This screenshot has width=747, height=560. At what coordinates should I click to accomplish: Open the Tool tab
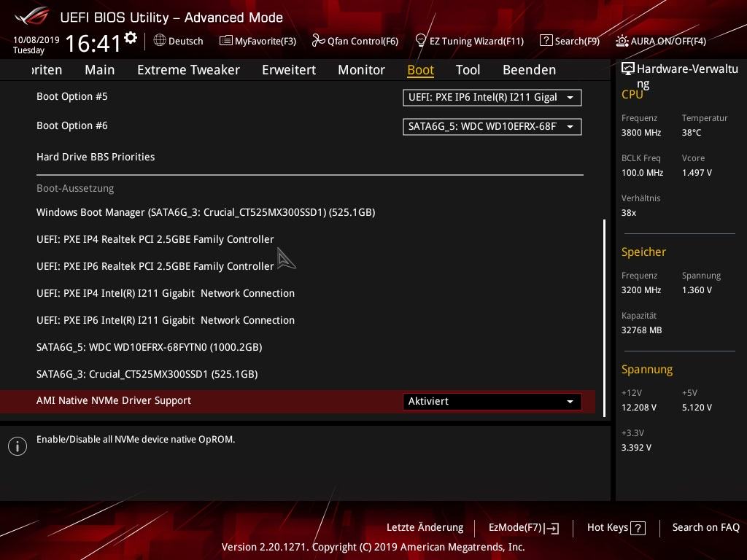tap(468, 70)
